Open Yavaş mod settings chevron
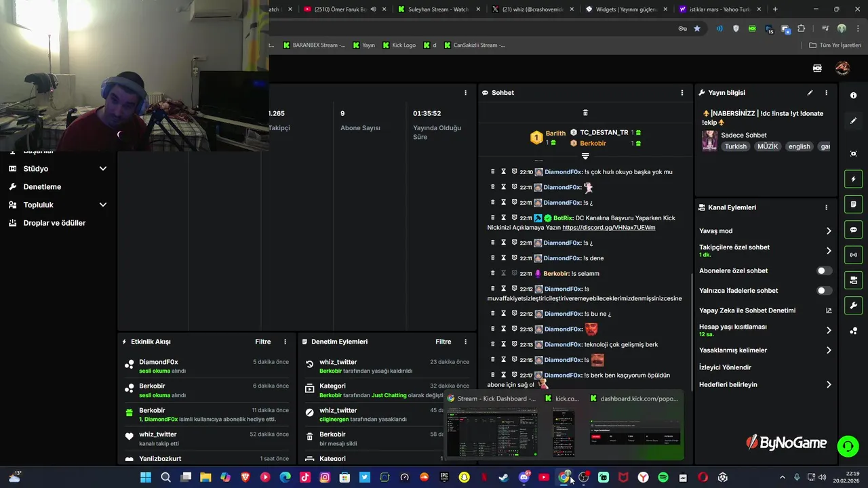Viewport: 868px width, 488px height. tap(829, 231)
